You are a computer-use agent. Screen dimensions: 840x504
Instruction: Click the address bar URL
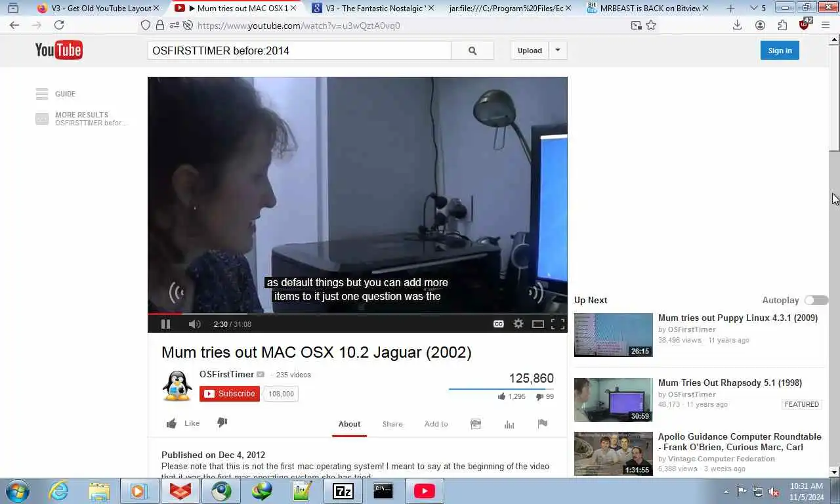coord(299,26)
